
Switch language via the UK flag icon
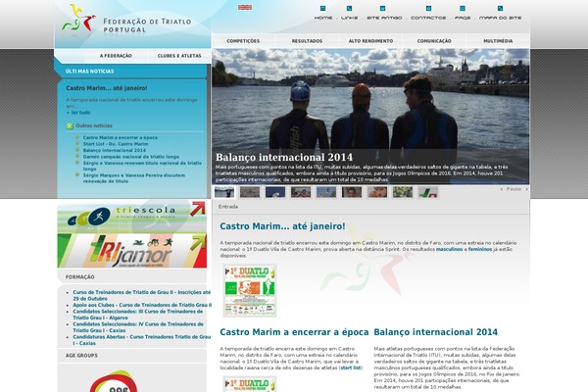[x=245, y=8]
